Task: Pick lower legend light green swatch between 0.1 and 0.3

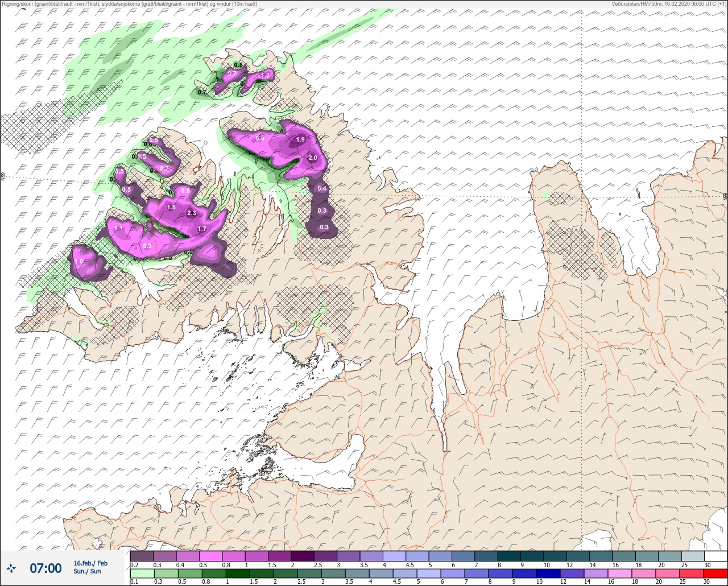Action: coord(142,573)
